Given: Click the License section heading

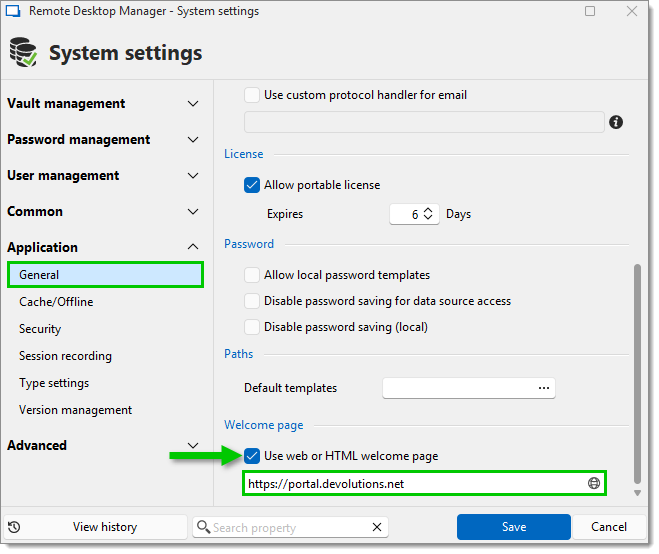Looking at the screenshot, I should coord(244,154).
